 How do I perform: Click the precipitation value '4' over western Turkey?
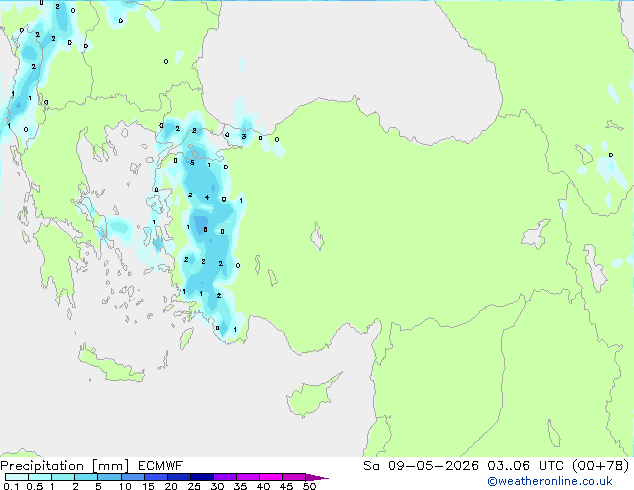[207, 197]
